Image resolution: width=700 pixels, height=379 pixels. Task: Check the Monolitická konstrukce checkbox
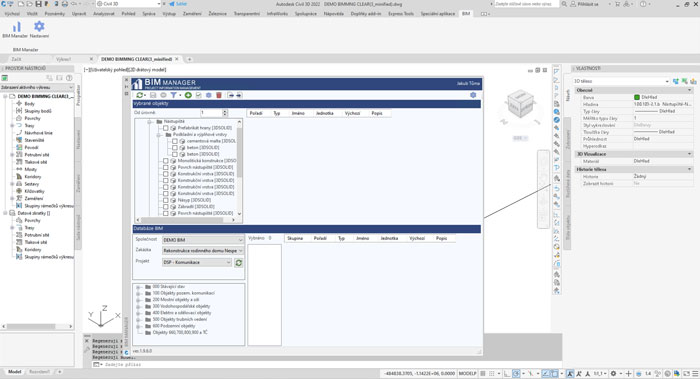pyautogui.click(x=166, y=161)
